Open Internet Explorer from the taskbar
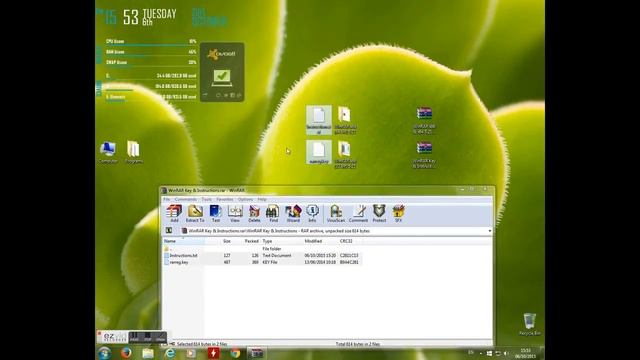 [169, 353]
